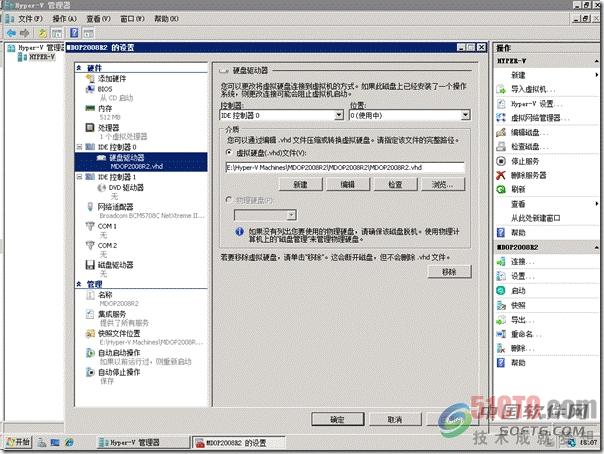Select the 内存 memory icon
Viewport: 604px width, 454px height.
point(90,108)
